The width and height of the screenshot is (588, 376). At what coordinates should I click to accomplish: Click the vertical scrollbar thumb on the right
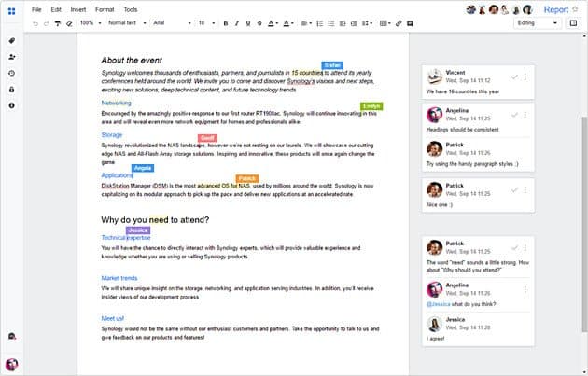point(584,224)
